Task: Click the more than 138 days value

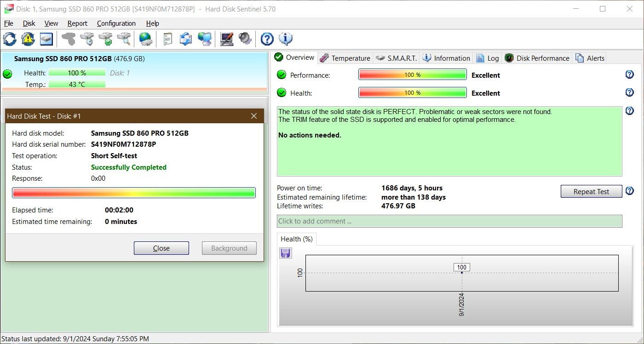Action: 414,197
